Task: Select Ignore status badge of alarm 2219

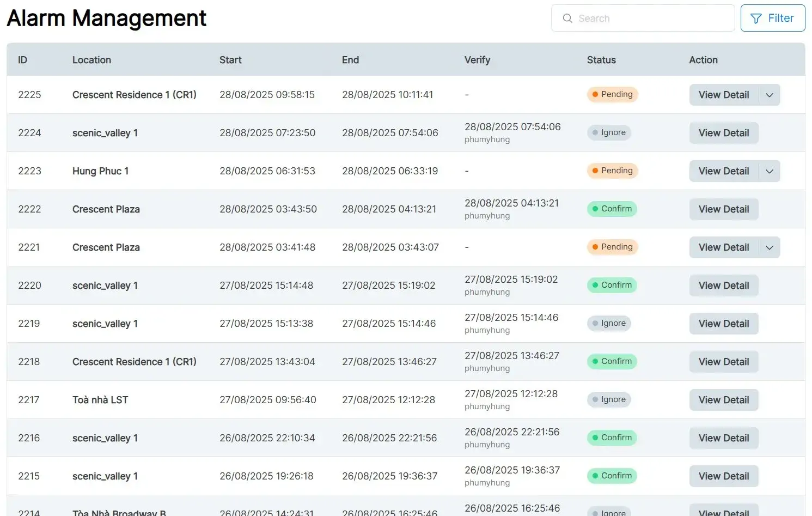Action: [x=609, y=323]
